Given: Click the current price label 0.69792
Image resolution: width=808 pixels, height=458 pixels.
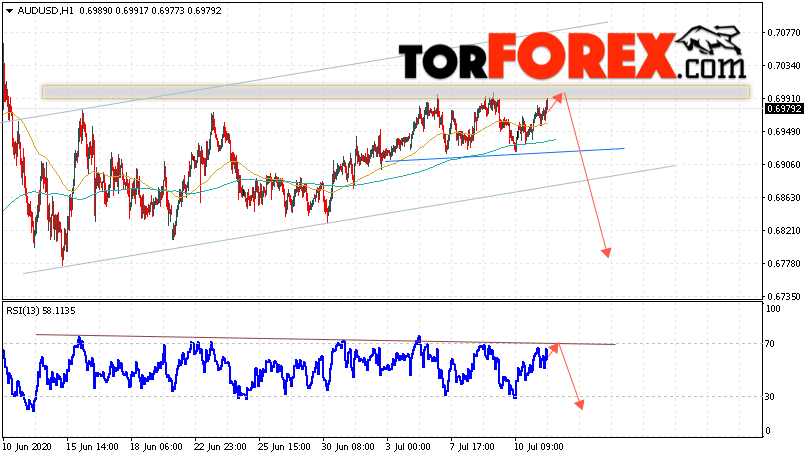Looking at the screenshot, I should click(x=784, y=109).
